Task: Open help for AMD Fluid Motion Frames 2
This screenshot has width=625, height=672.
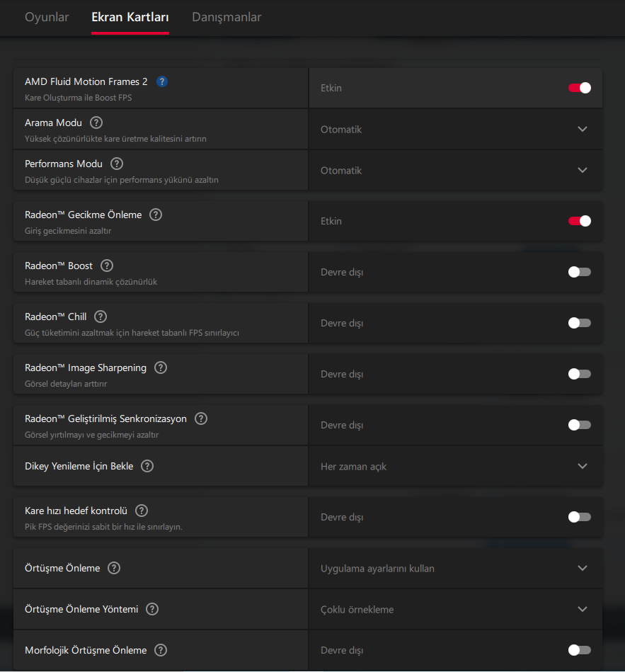Action: point(162,81)
